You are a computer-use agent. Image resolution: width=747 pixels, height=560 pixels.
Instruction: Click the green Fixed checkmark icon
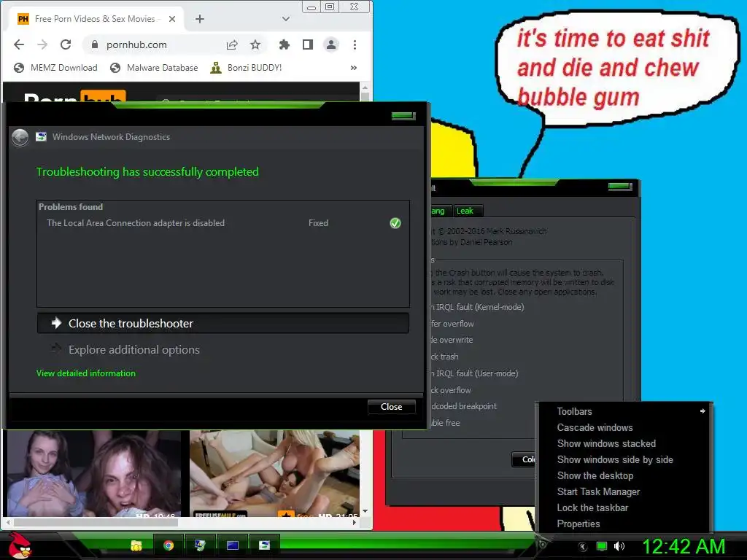click(x=395, y=223)
